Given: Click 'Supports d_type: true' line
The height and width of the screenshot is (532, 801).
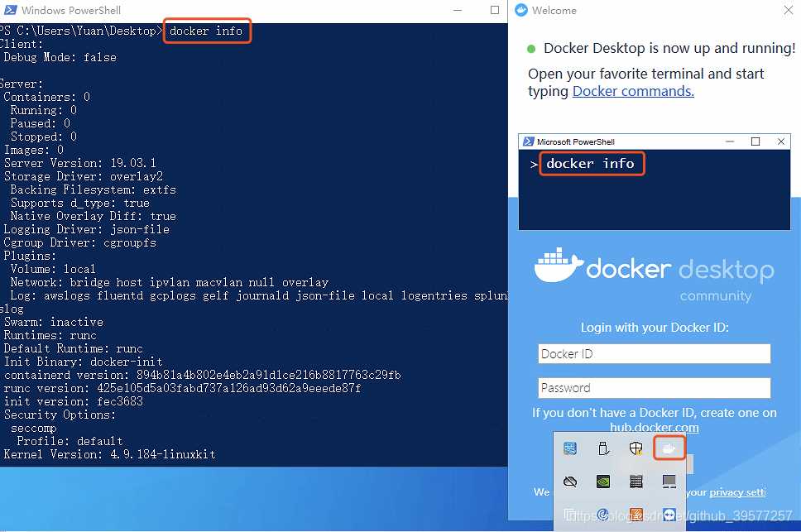Looking at the screenshot, I should 79,204.
